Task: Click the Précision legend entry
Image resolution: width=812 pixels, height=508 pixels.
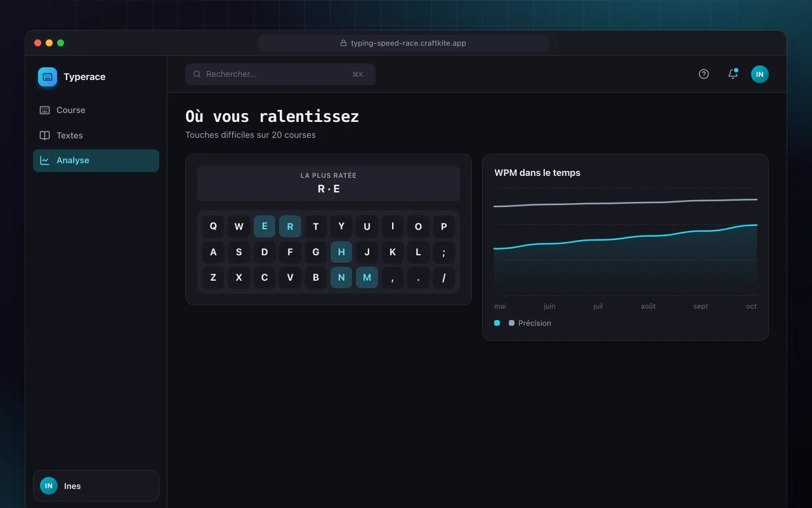Action: click(x=530, y=323)
